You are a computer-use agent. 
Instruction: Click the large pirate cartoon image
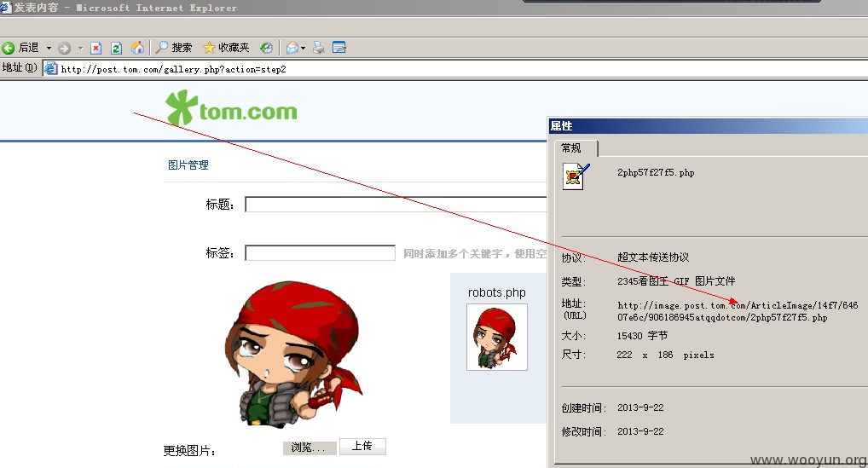tap(293, 354)
